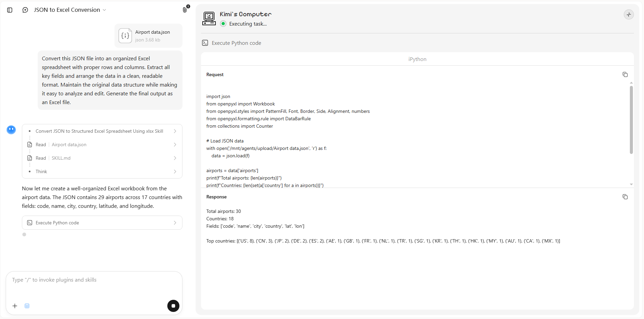Click the plus button in Kimi's Computer header
This screenshot has width=644, height=319.
click(629, 14)
